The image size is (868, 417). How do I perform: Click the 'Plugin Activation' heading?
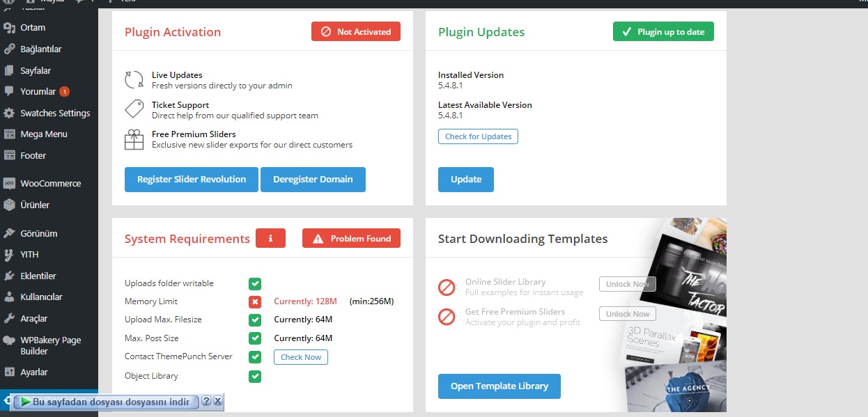(173, 32)
